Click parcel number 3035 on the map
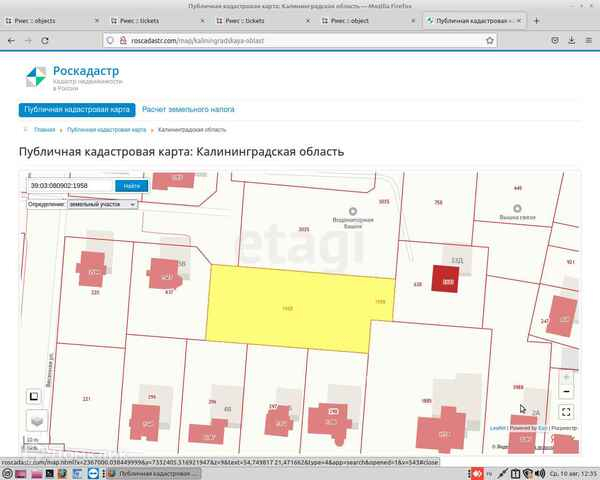The width and height of the screenshot is (600, 480). 304,229
